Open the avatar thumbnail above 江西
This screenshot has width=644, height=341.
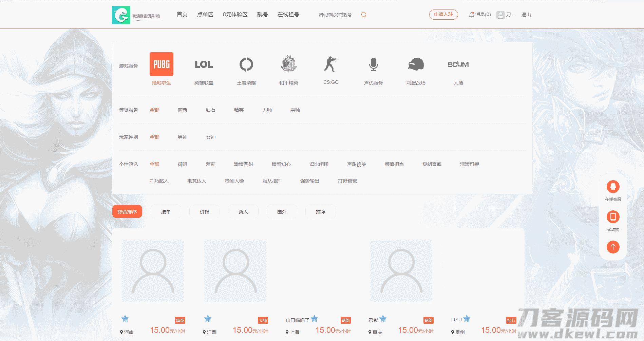235,271
